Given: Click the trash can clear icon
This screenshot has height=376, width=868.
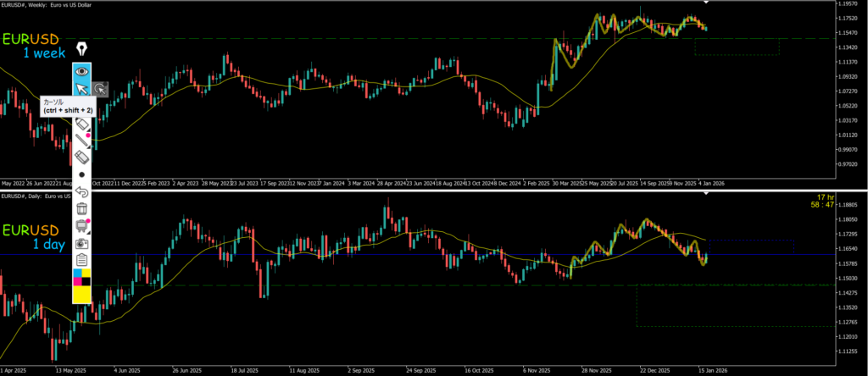Looking at the screenshot, I should pyautogui.click(x=82, y=208).
